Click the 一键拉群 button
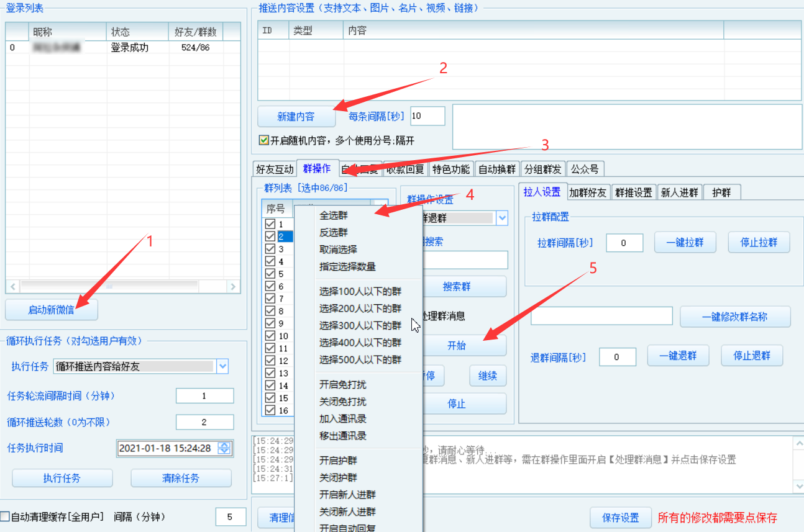Image resolution: width=804 pixels, height=532 pixels. (685, 243)
